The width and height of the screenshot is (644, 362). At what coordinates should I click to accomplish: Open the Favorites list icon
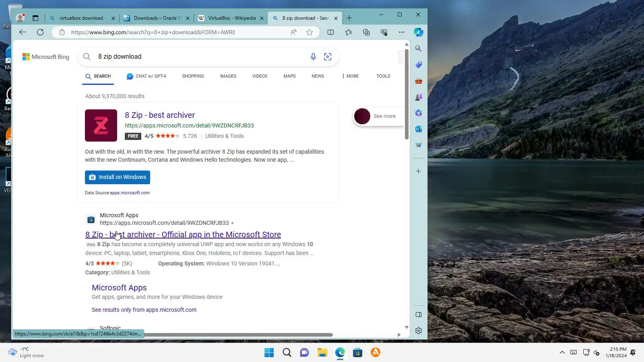(349, 32)
